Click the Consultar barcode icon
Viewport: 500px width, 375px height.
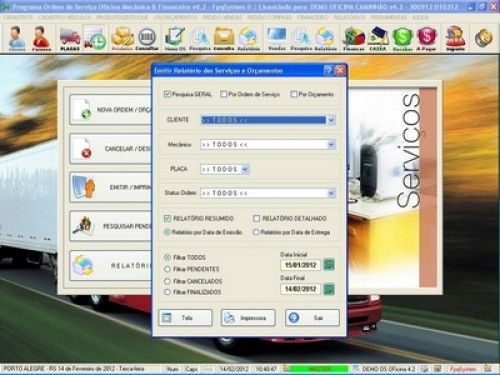[147, 38]
